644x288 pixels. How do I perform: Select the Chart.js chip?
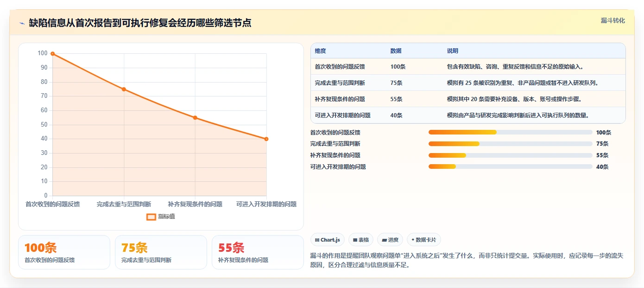tap(328, 240)
